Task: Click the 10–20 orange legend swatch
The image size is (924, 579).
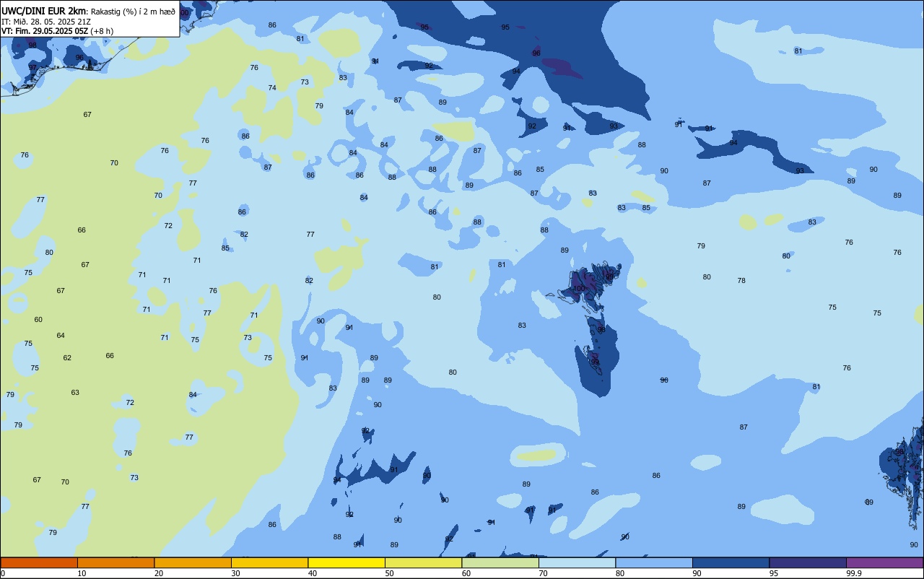Action: click(x=115, y=562)
